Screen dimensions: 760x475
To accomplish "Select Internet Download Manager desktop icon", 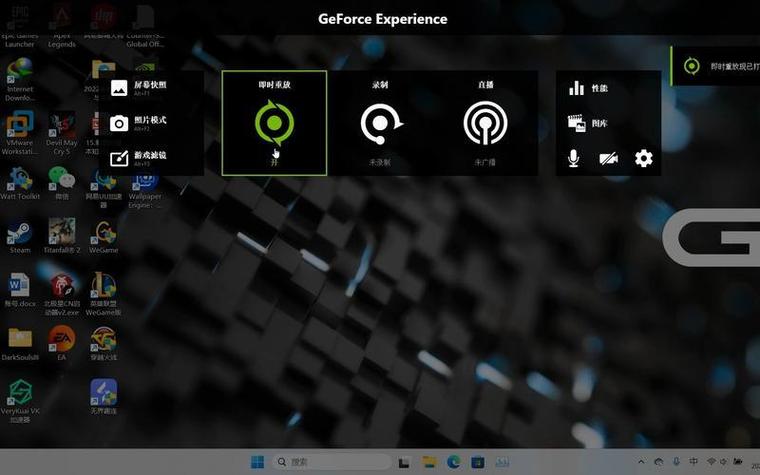I will point(20,79).
